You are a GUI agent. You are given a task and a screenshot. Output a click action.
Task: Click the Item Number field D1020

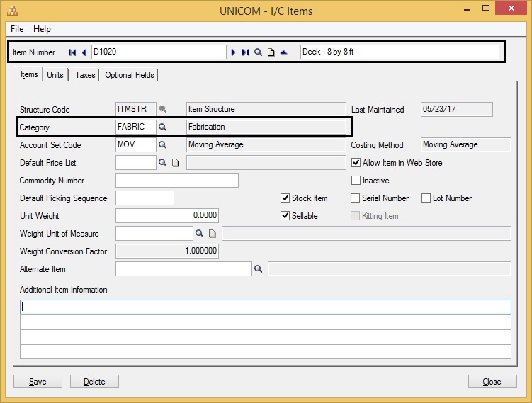click(x=159, y=52)
